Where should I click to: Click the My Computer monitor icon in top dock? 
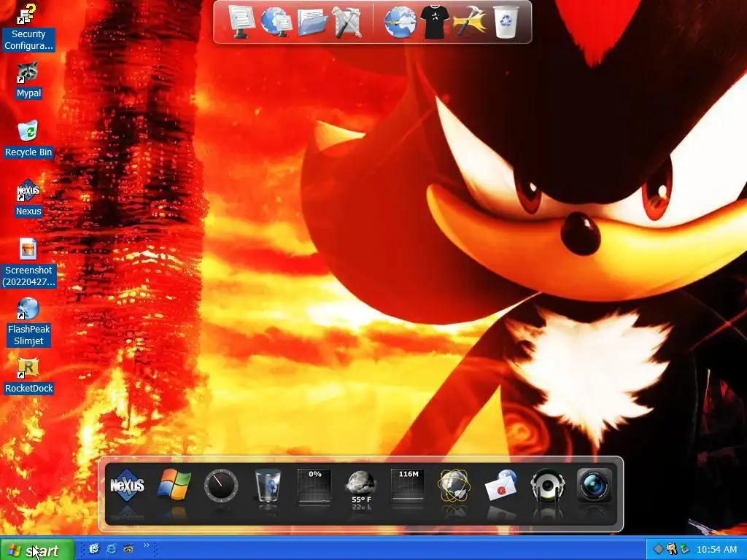point(241,21)
